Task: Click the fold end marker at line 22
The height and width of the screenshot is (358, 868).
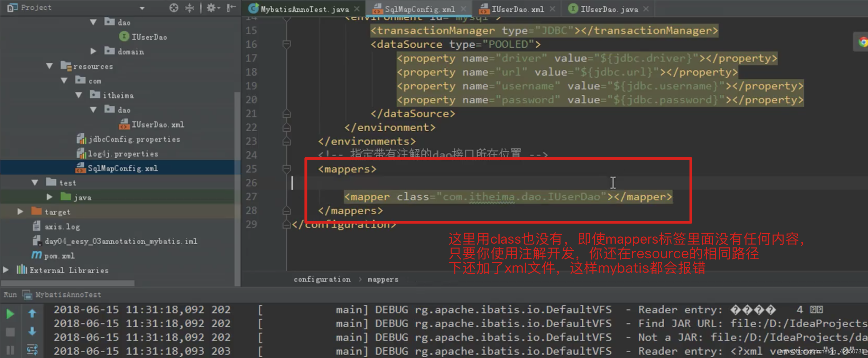Action: click(286, 128)
